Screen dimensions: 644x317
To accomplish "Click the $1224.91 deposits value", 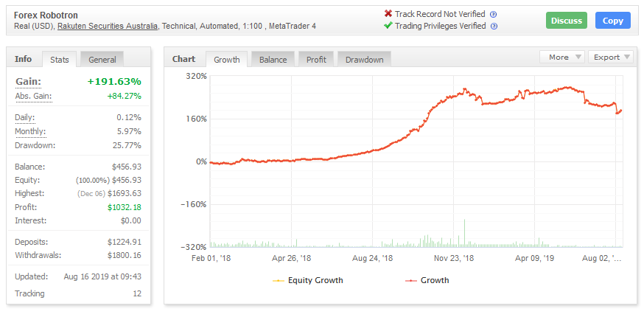I will 125,242.
